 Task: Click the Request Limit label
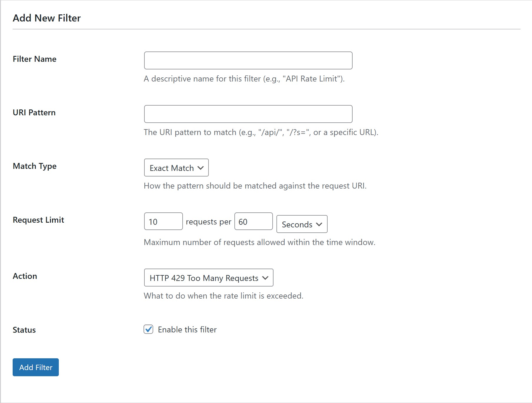pyautogui.click(x=38, y=220)
